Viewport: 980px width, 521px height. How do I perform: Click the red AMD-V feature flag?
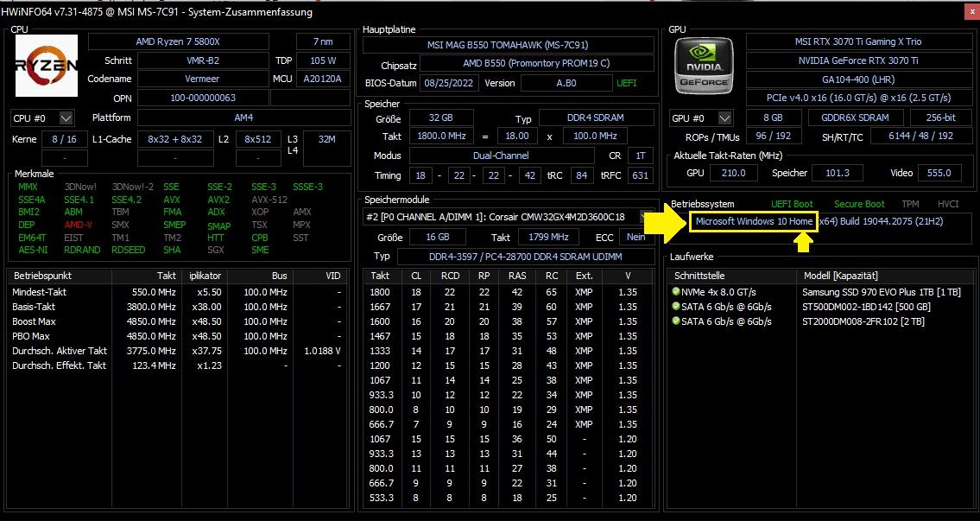(78, 225)
